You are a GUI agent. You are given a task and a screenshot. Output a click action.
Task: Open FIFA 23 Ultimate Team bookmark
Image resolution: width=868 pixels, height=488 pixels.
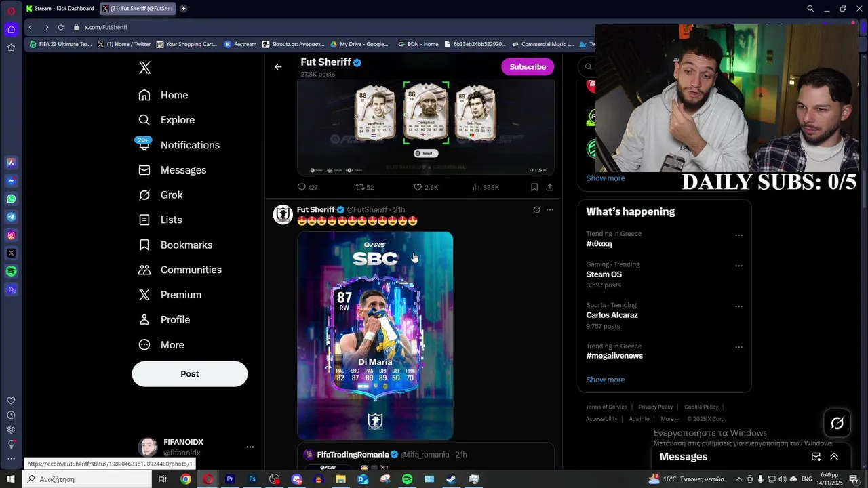[x=60, y=44]
